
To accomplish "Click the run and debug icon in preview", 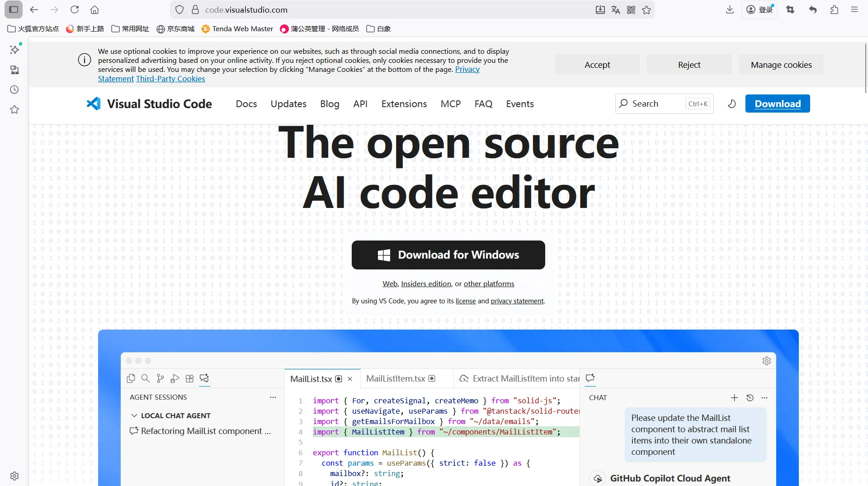I will [175, 378].
